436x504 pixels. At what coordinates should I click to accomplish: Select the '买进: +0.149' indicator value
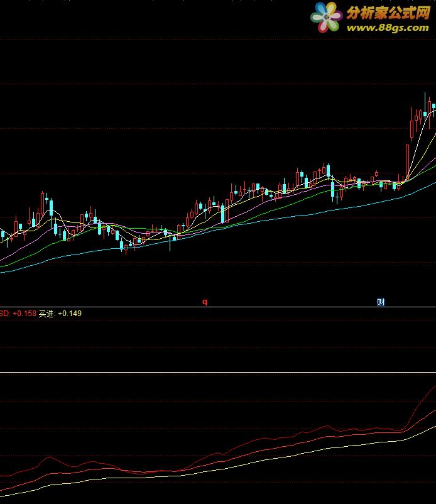pyautogui.click(x=60, y=314)
